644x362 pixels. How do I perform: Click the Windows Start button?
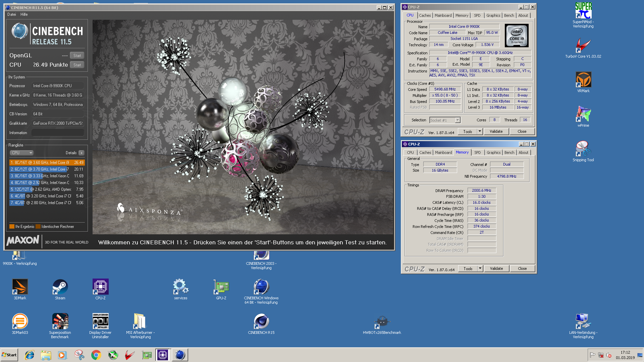[x=9, y=355]
